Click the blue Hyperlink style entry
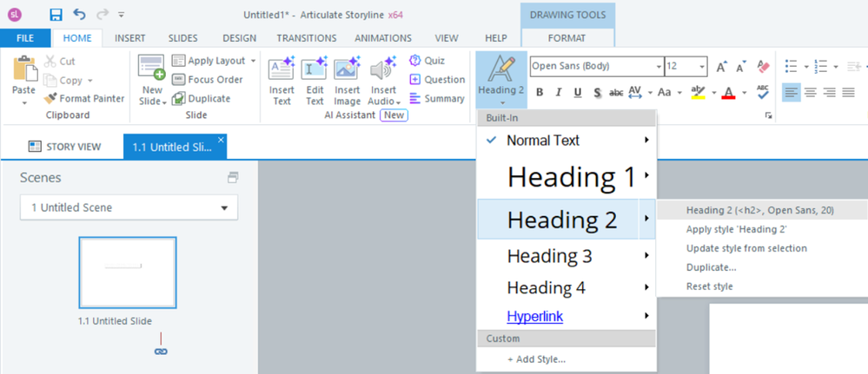Screen dimensions: 868x374 tap(534, 316)
